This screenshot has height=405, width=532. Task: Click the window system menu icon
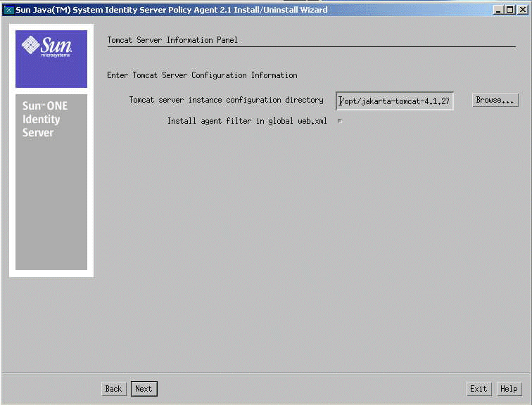point(8,10)
